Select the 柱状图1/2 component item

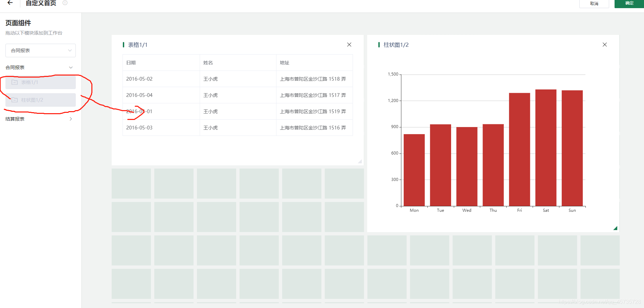coord(41,100)
